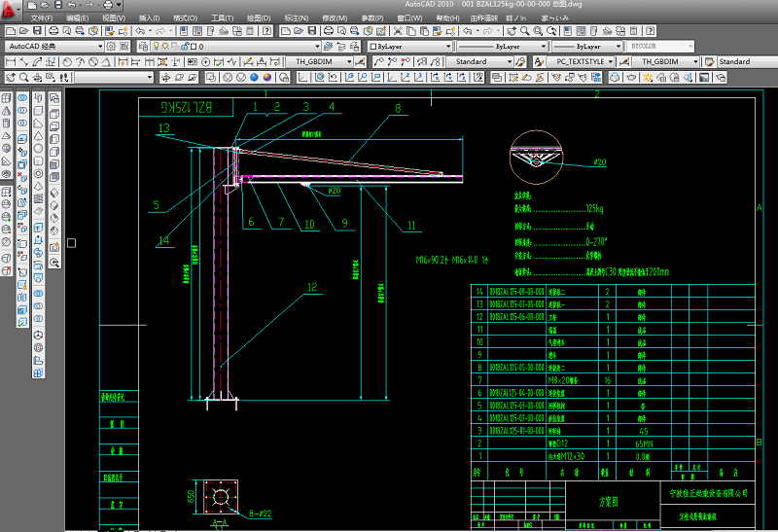Click the 方案图 title block text

[x=609, y=502]
